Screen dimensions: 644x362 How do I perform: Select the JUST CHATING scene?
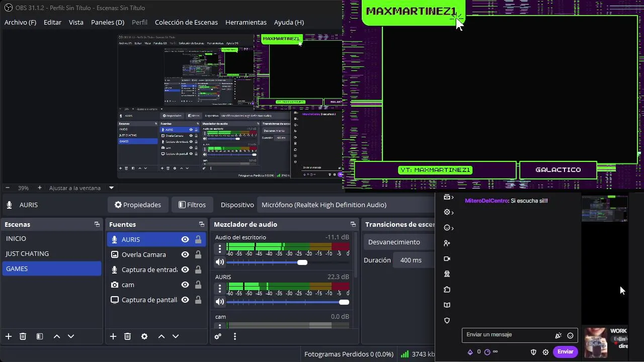(51, 253)
